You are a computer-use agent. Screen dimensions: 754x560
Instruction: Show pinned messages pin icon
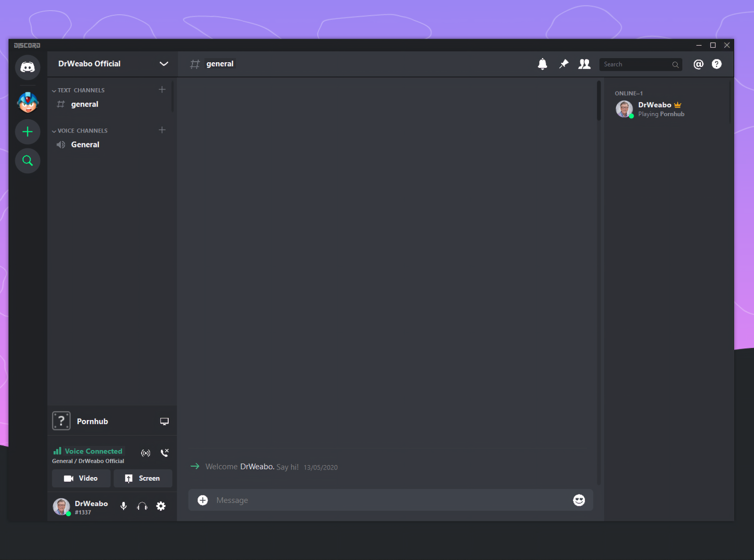(x=564, y=64)
